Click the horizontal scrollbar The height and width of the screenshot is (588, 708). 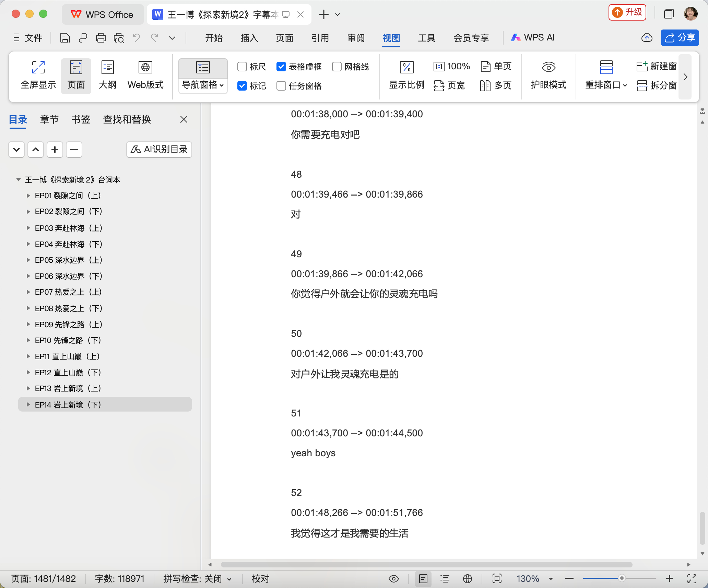click(x=426, y=564)
